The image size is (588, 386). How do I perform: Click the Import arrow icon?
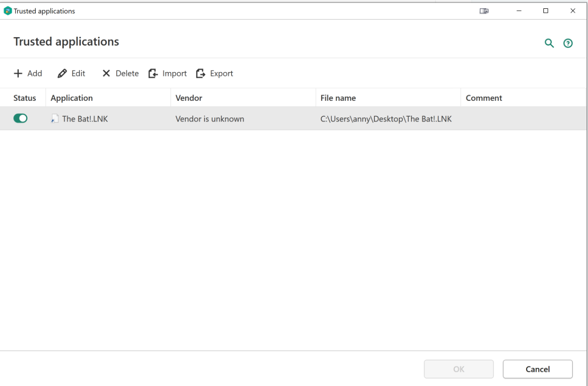[153, 73]
